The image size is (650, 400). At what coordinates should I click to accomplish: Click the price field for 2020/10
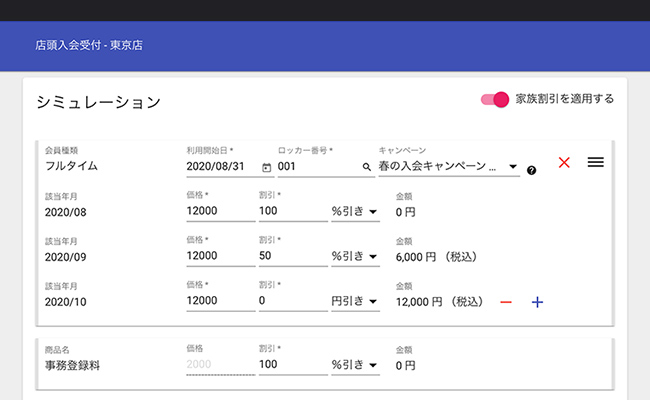coord(221,301)
